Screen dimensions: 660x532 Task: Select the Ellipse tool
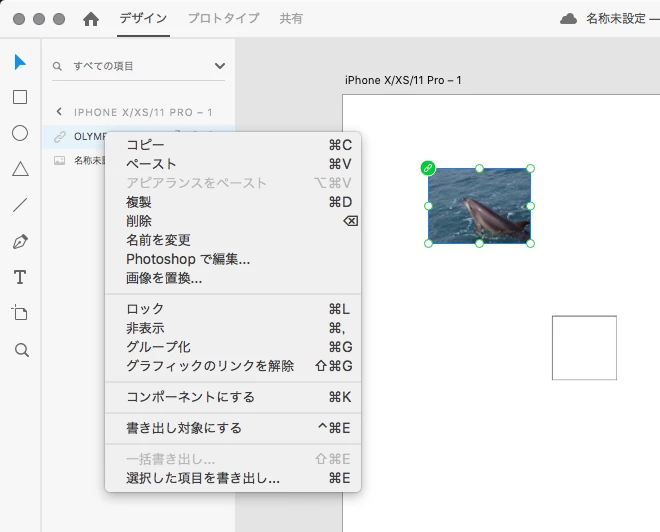click(x=20, y=133)
